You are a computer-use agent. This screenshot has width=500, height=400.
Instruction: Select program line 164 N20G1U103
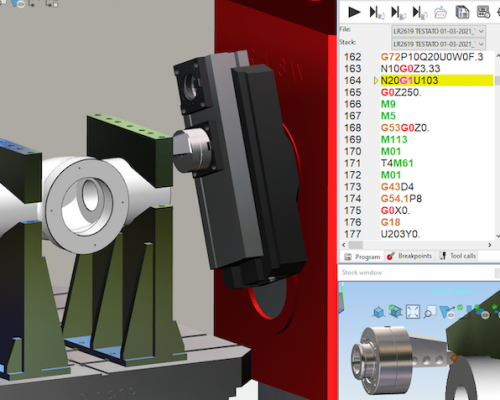point(437,80)
